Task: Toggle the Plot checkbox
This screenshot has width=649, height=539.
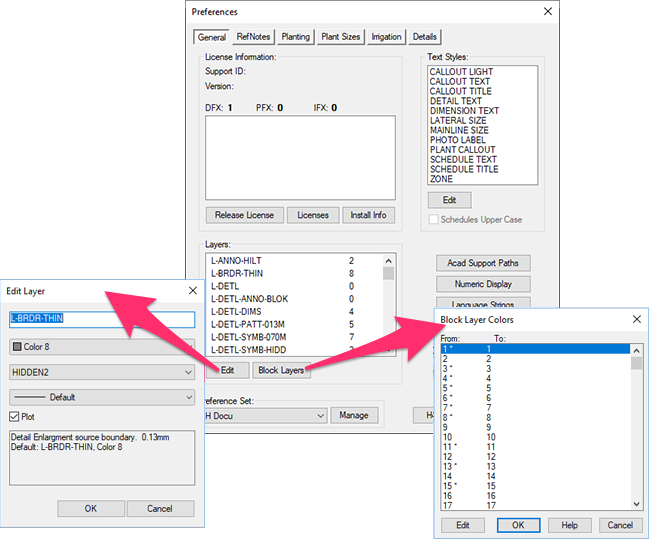Action: click(14, 416)
